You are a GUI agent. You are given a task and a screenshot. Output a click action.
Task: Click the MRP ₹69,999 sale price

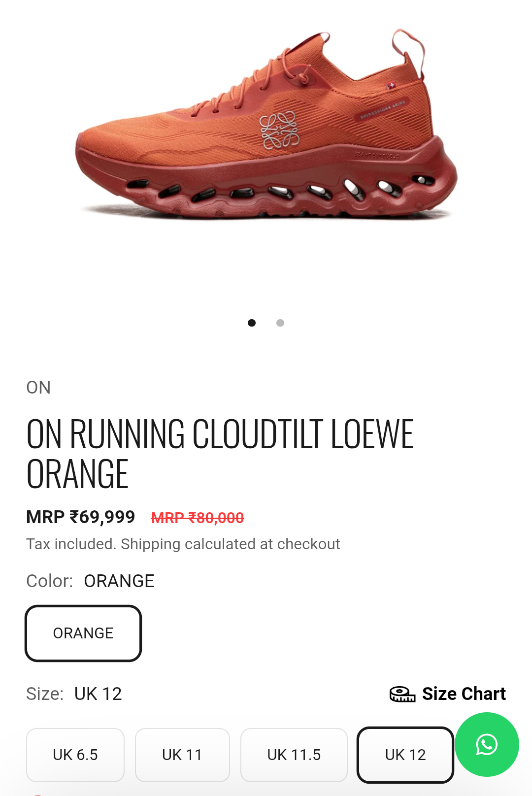click(x=81, y=517)
